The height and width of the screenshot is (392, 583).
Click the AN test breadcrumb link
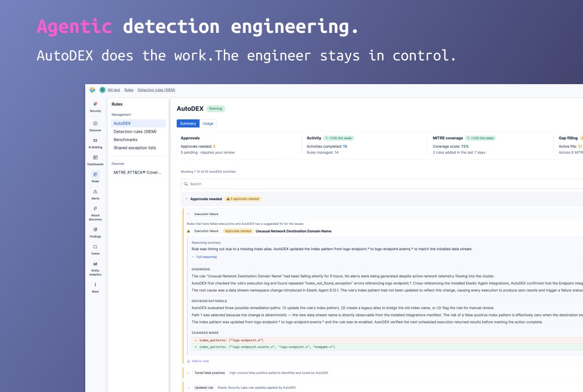click(114, 90)
